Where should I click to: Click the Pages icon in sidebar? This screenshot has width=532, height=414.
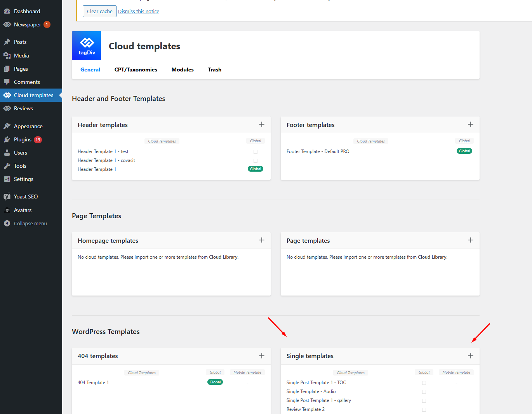tap(7, 69)
